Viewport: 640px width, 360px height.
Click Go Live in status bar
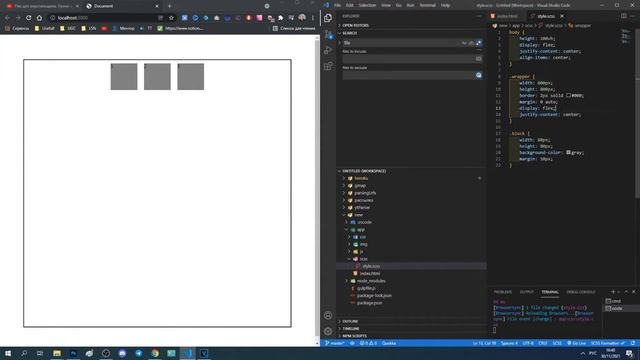click(x=576, y=343)
